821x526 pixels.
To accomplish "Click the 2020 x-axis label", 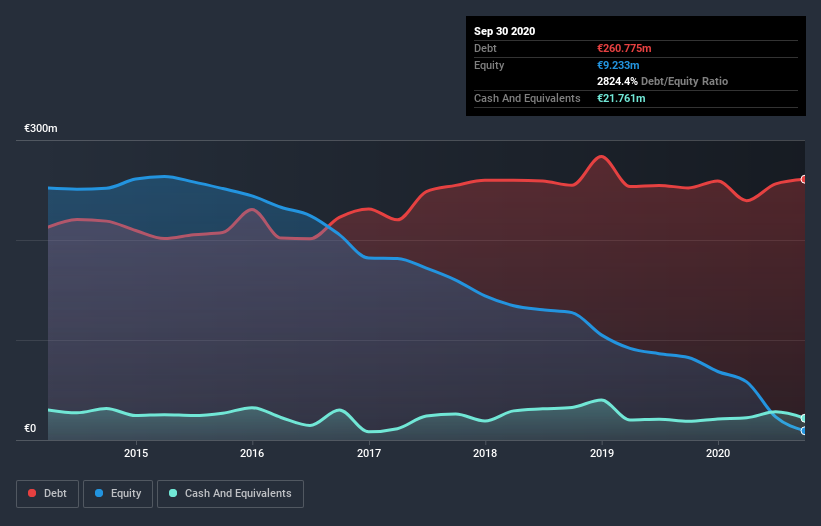I will tap(718, 453).
